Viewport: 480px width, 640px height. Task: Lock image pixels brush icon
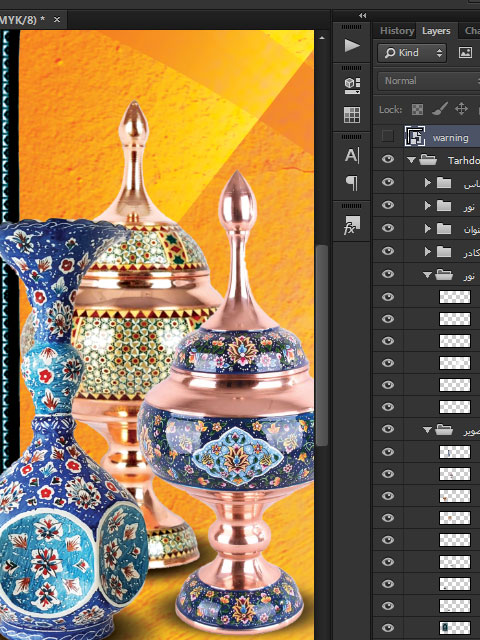(x=439, y=109)
